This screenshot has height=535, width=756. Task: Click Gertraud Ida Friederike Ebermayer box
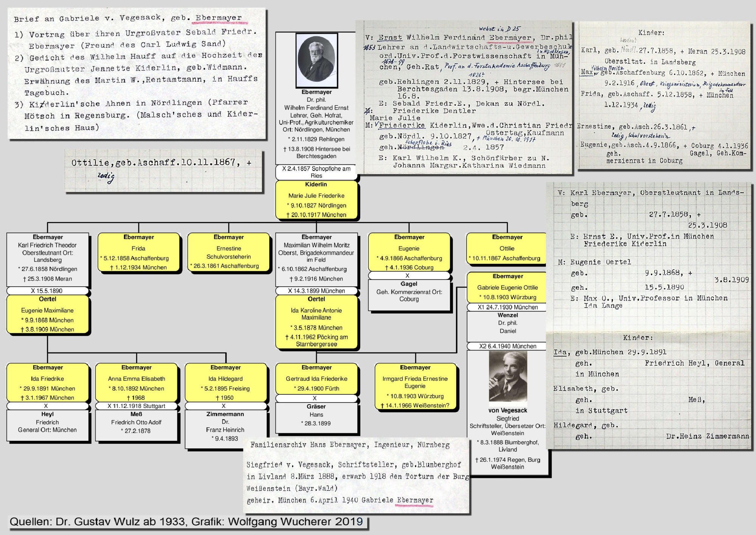coord(316,379)
